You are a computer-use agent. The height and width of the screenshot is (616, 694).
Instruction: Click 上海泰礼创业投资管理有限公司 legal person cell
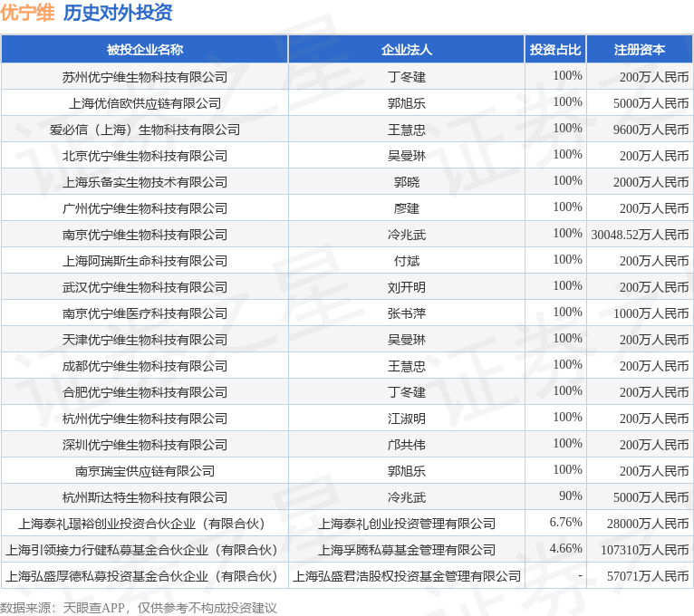406,524
